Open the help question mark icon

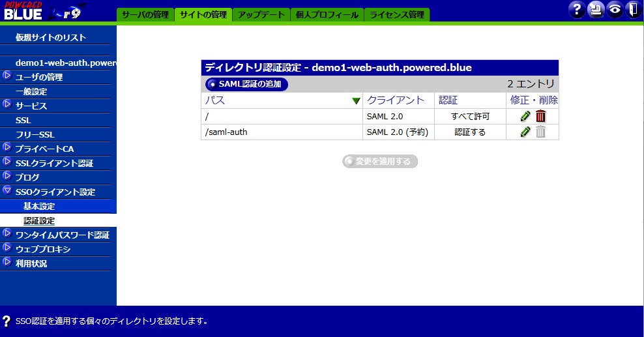[577, 9]
